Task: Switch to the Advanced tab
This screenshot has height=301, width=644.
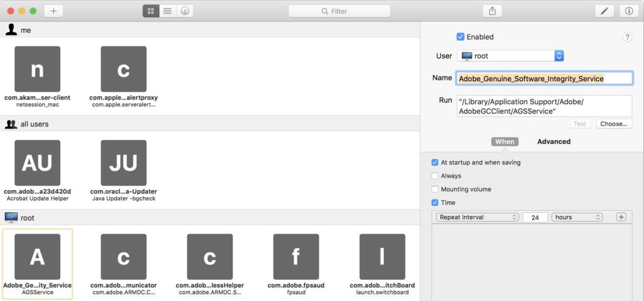Action: (553, 142)
